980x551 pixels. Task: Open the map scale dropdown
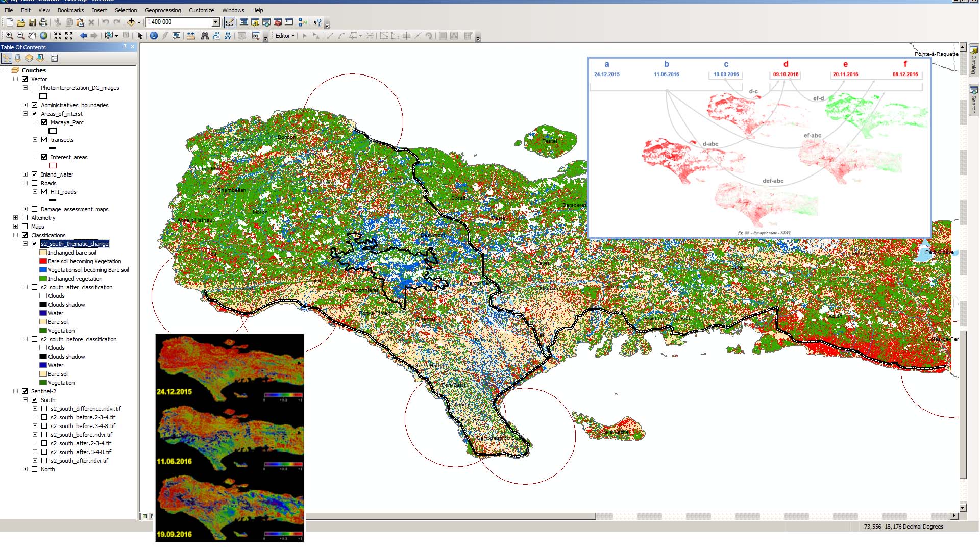coord(216,22)
